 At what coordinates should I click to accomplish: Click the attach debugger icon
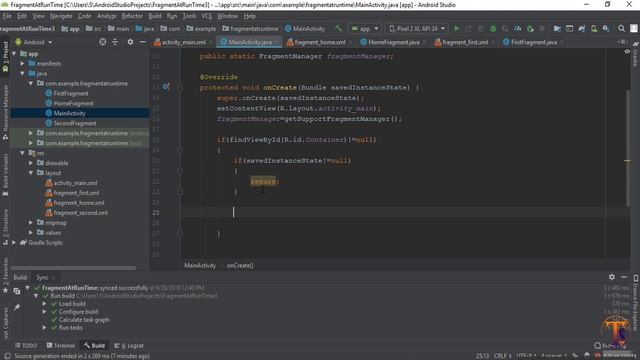click(530, 29)
